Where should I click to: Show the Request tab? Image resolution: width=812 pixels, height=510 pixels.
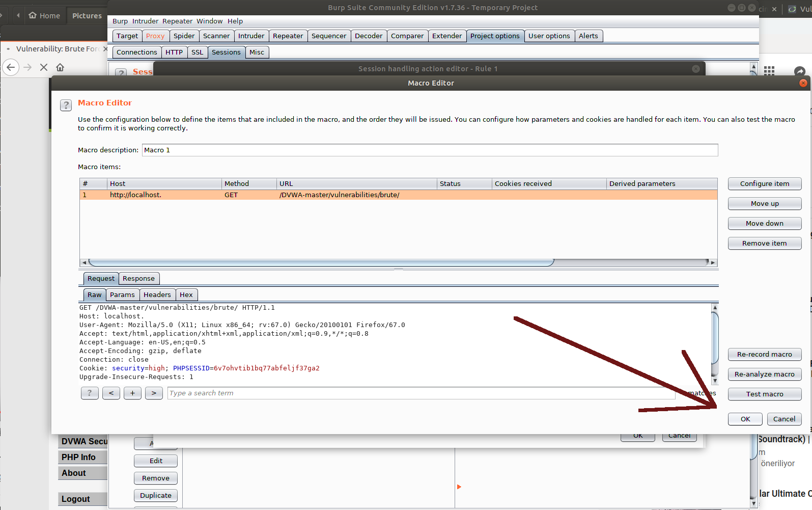pyautogui.click(x=101, y=278)
